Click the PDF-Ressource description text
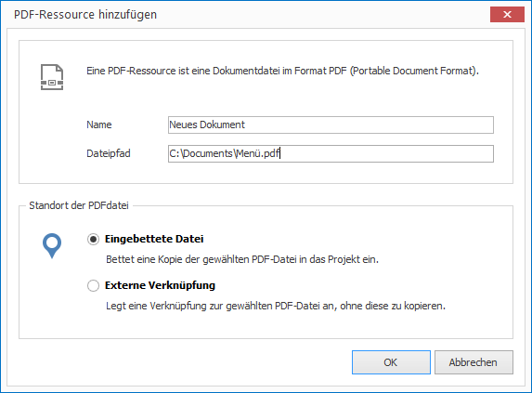The width and height of the screenshot is (532, 393). pyautogui.click(x=282, y=71)
